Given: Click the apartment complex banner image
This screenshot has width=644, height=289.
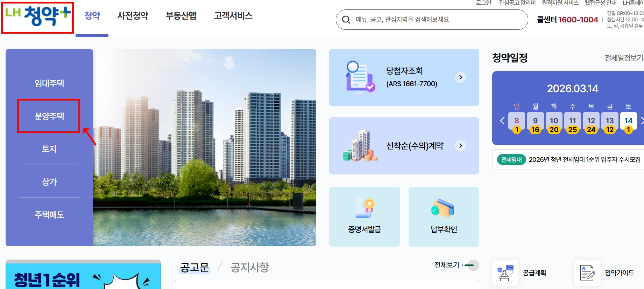Looking at the screenshot, I should click(205, 147).
